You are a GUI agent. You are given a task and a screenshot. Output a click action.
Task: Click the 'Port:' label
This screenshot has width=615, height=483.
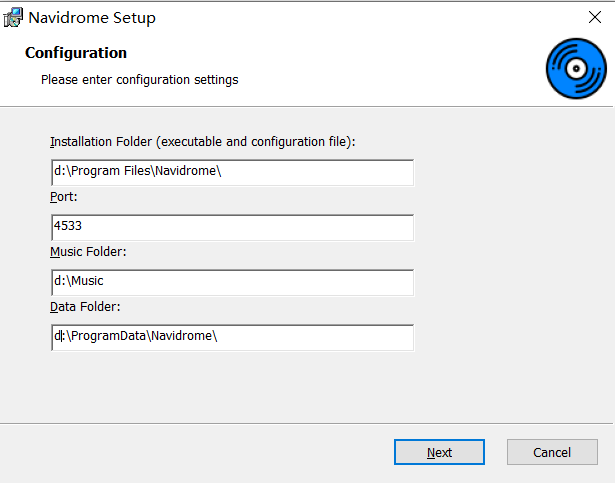click(x=64, y=197)
